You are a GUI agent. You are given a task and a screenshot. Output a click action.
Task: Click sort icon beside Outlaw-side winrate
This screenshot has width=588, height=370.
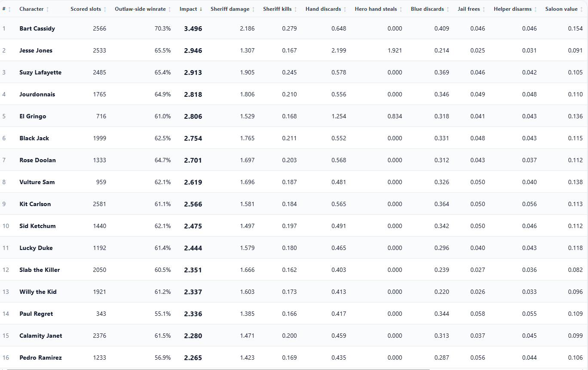[170, 9]
